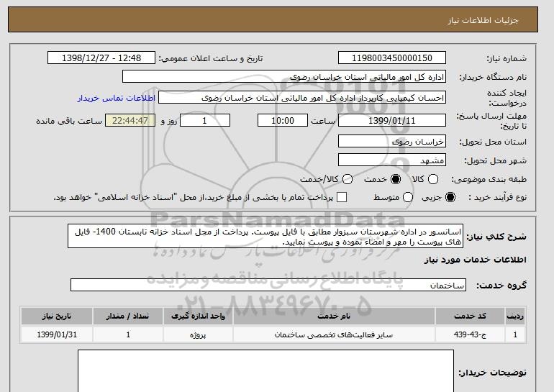This screenshot has height=392, width=554.
Task: Select the خدمت radio button
Action: point(396,179)
